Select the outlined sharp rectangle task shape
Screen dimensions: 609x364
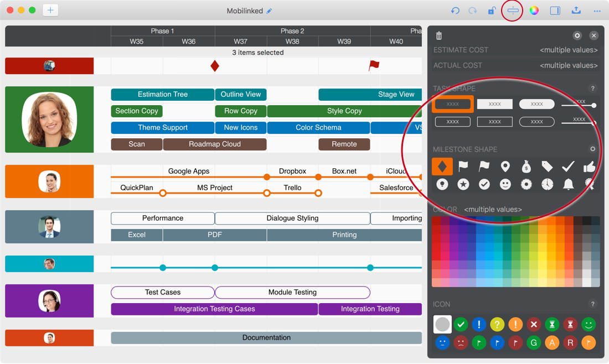point(494,122)
